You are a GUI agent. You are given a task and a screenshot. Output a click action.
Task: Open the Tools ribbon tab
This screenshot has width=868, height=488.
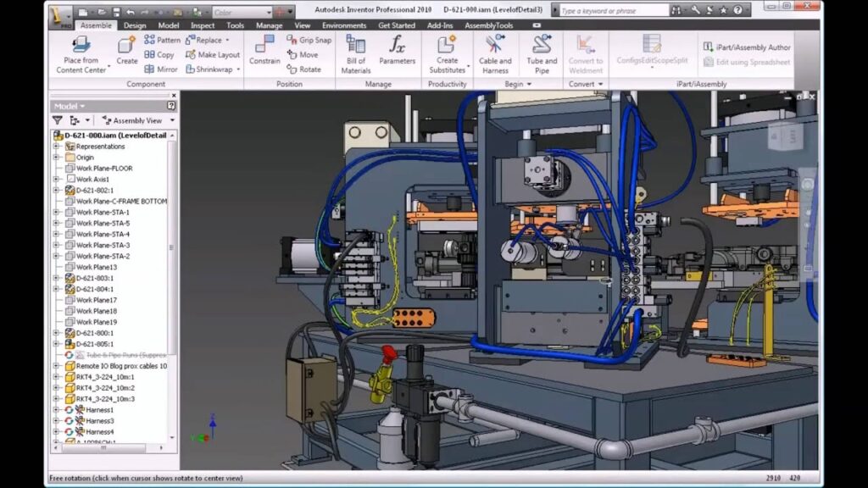(x=236, y=25)
